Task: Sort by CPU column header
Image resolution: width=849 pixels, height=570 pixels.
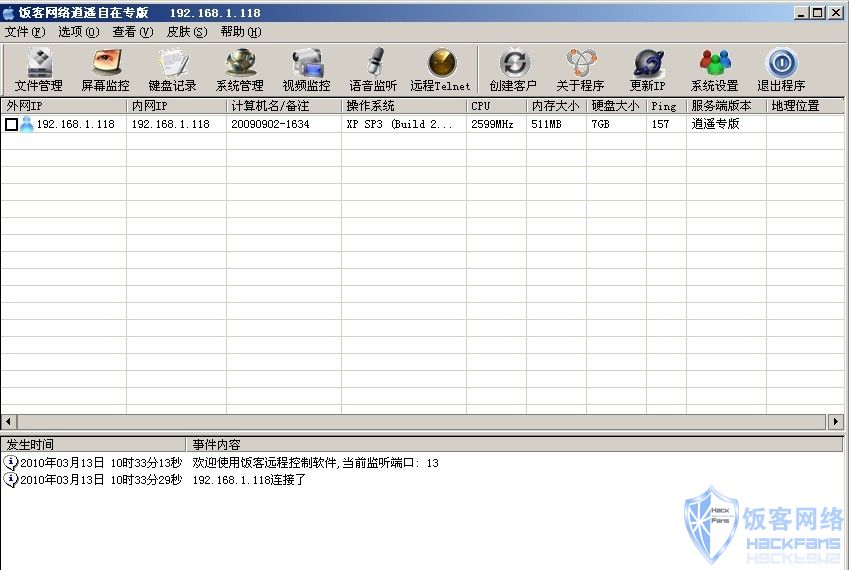Action: (497, 106)
